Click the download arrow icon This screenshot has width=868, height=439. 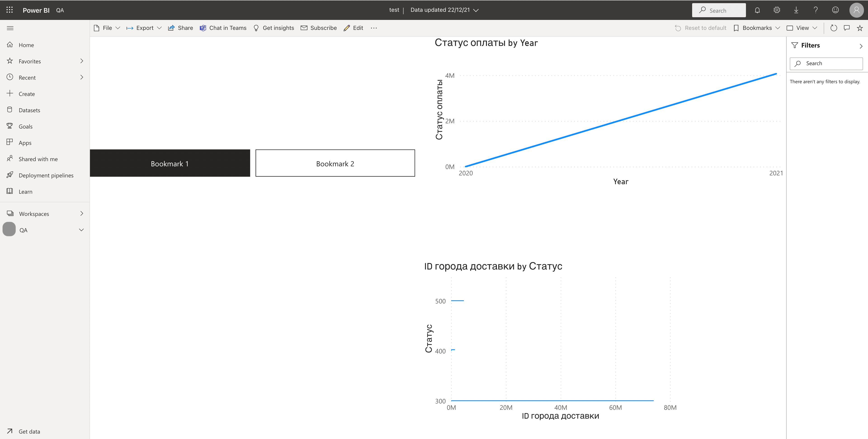tap(796, 10)
